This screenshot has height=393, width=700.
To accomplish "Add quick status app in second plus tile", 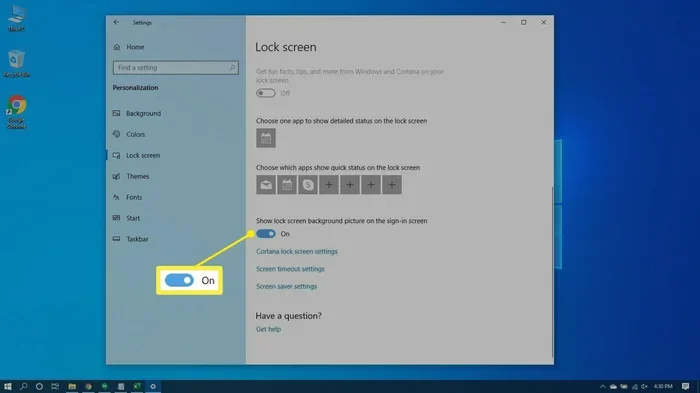I will (x=350, y=185).
